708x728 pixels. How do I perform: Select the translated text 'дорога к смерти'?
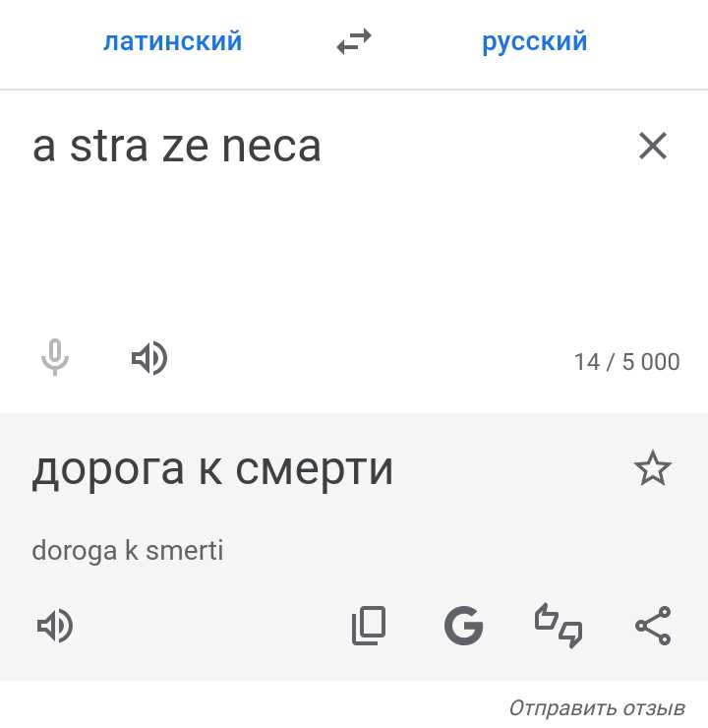(x=212, y=470)
